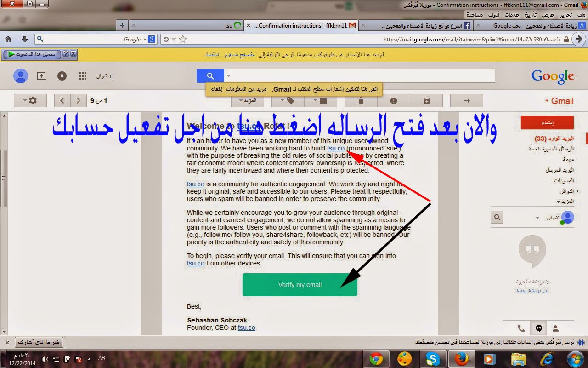Open البريد المرسل sent mail
Image resolution: width=588 pixels, height=368 pixels.
click(560, 170)
